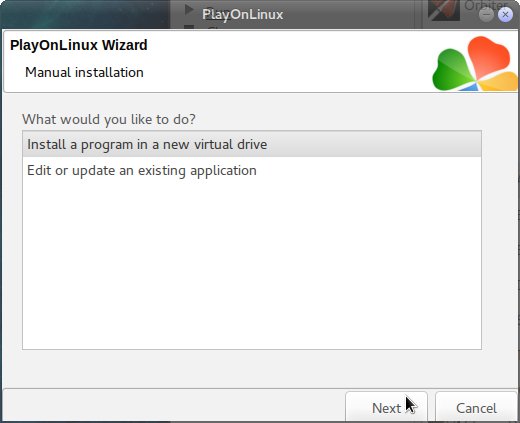Click the 'What would you like to do?' label
The height and width of the screenshot is (423, 520).
[x=109, y=119]
